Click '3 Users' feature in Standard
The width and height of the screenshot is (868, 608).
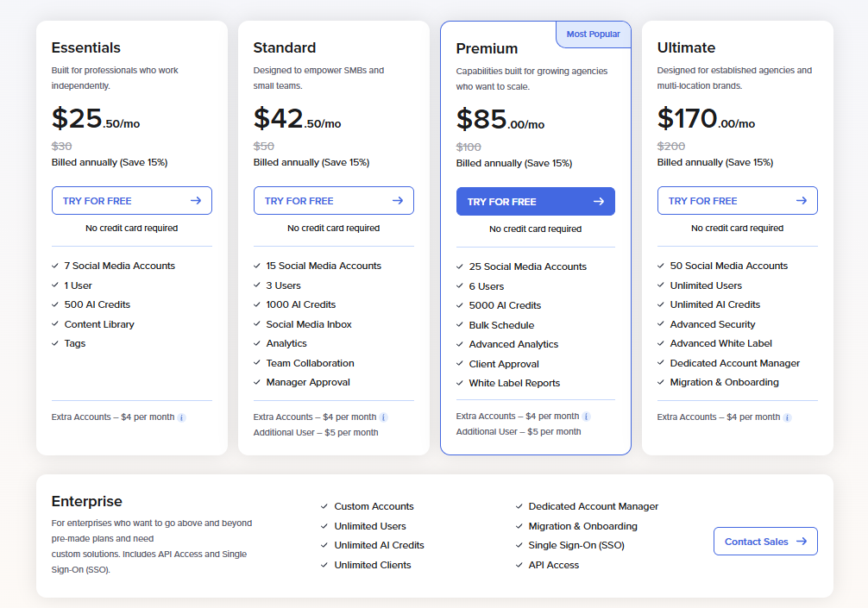[x=283, y=285]
